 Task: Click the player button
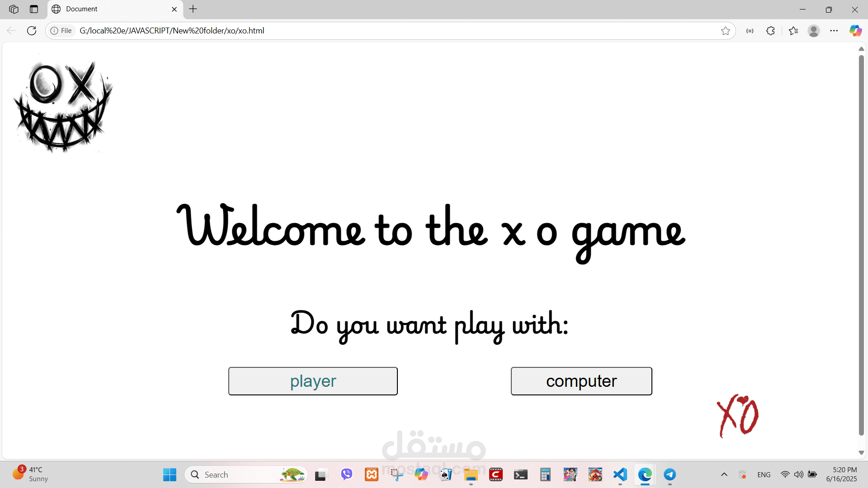313,381
